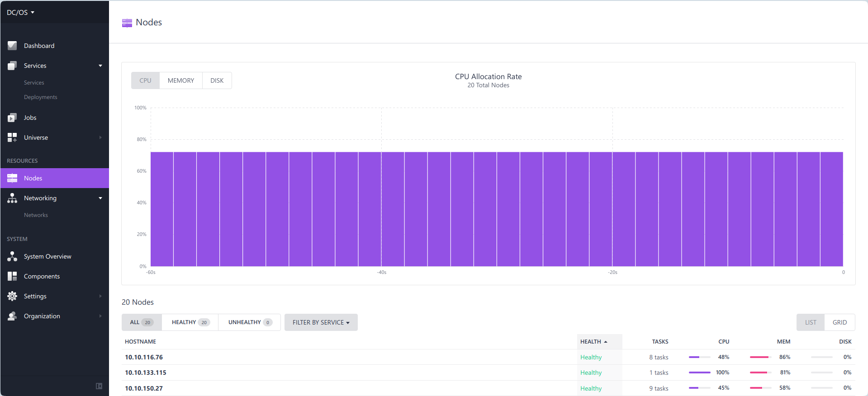Image resolution: width=868 pixels, height=396 pixels.
Task: Sort table by MEM column header
Action: click(783, 342)
